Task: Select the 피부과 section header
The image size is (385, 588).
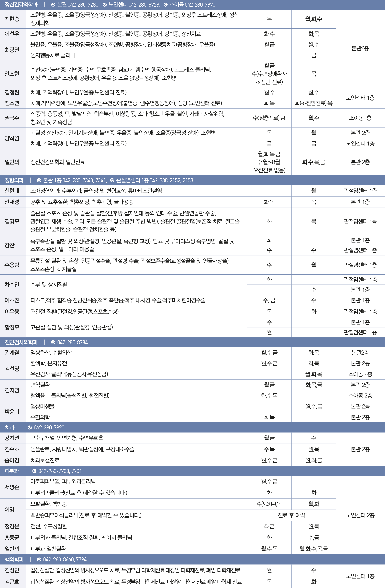Action: 192,471
